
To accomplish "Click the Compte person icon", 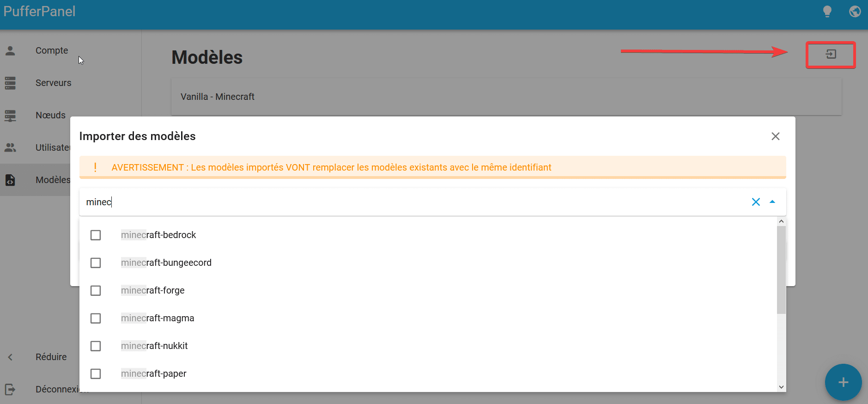I will [x=10, y=50].
